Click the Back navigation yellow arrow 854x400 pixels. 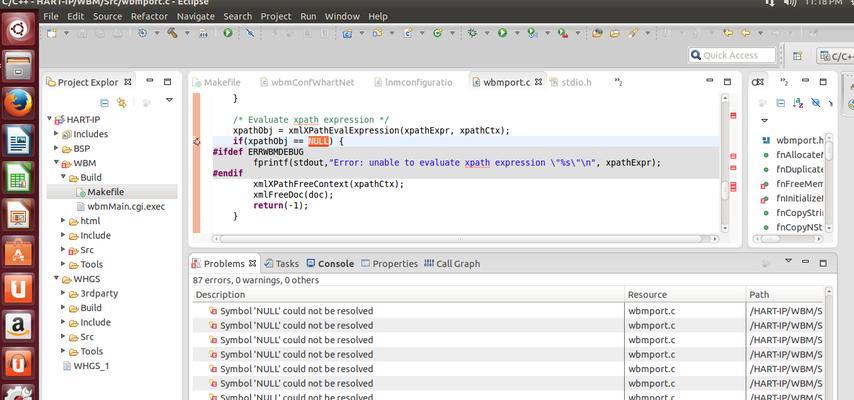(746, 33)
